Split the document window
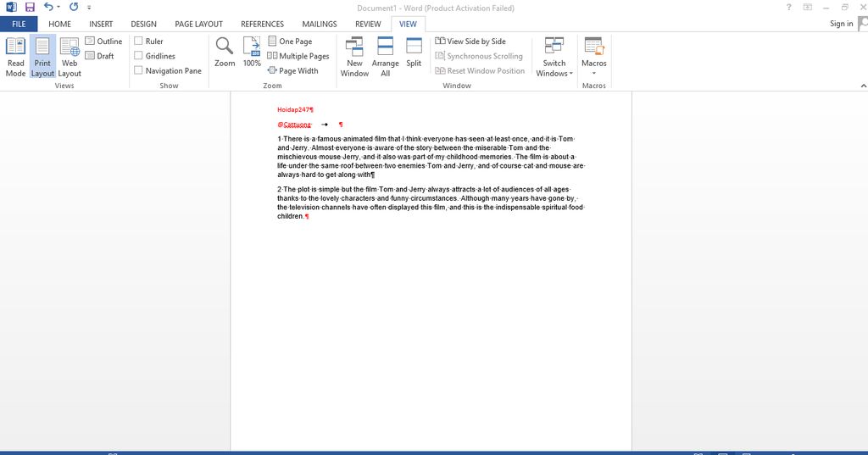The height and width of the screenshot is (455, 868). pos(414,53)
